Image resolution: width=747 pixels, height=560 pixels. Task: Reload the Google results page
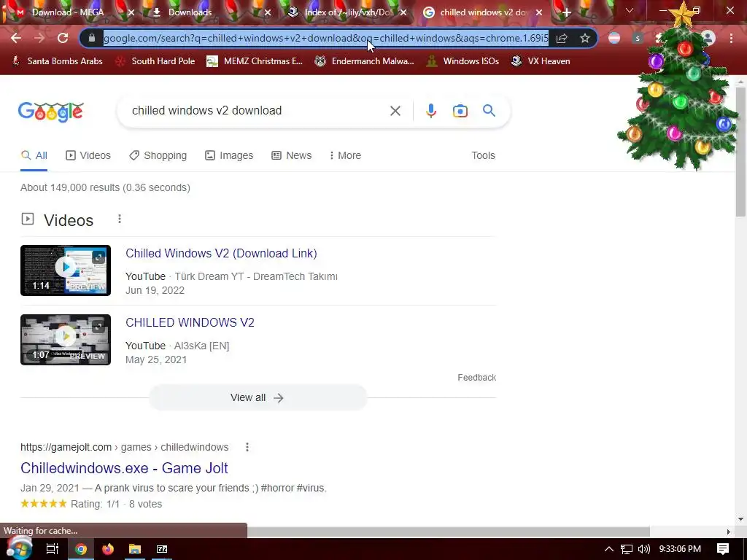[x=63, y=38]
